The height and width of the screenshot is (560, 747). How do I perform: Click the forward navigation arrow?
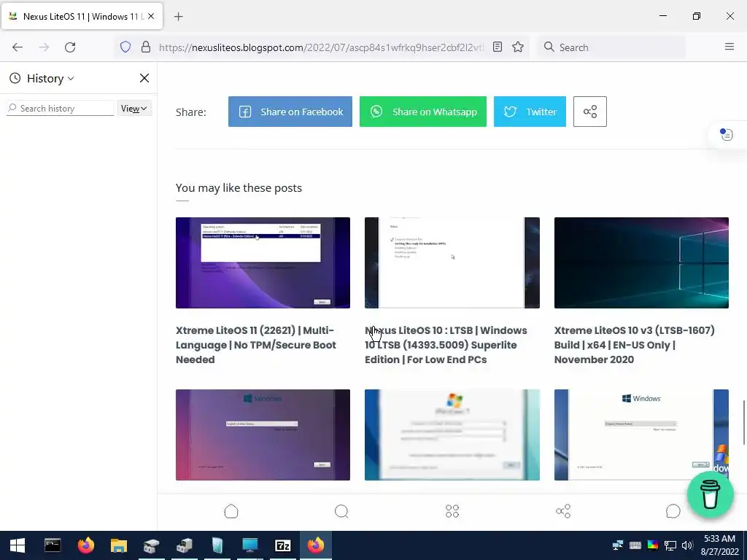tap(44, 47)
